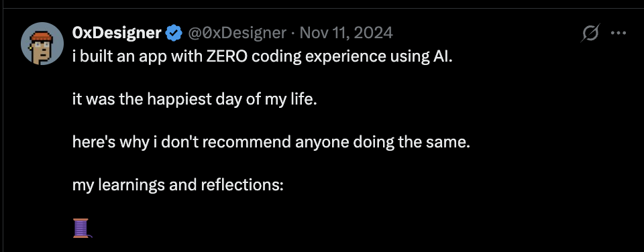Screen dimensions: 644x252
Task: Click the word 'AI.' ending the first line
Action: coord(441,57)
